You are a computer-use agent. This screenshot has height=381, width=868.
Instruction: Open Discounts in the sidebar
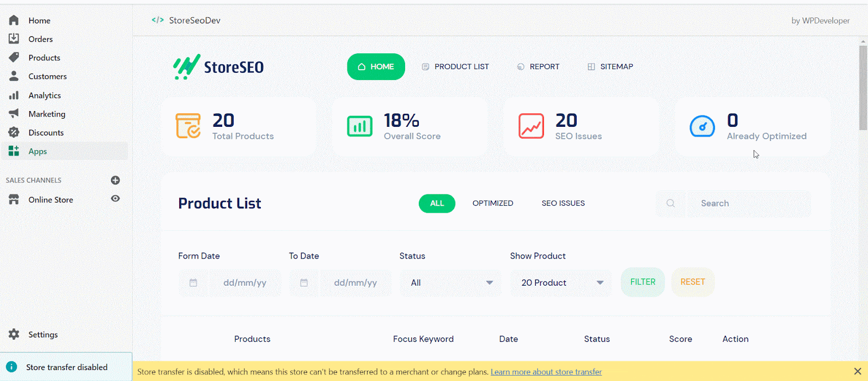click(x=46, y=132)
